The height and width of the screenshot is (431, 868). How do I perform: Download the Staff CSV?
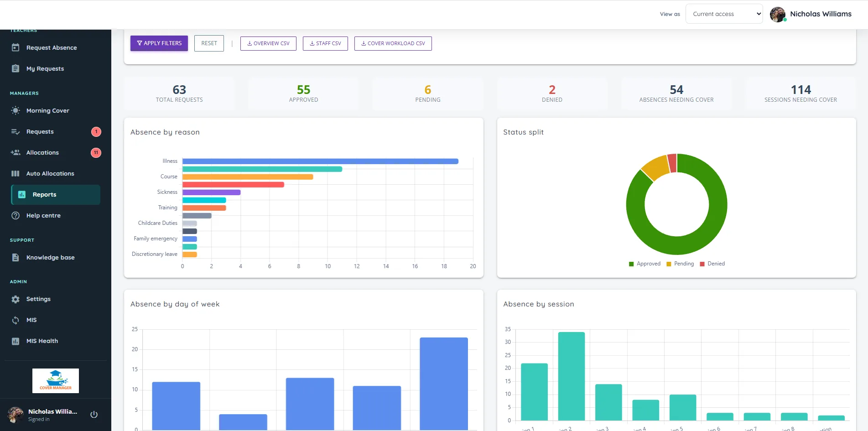325,43
